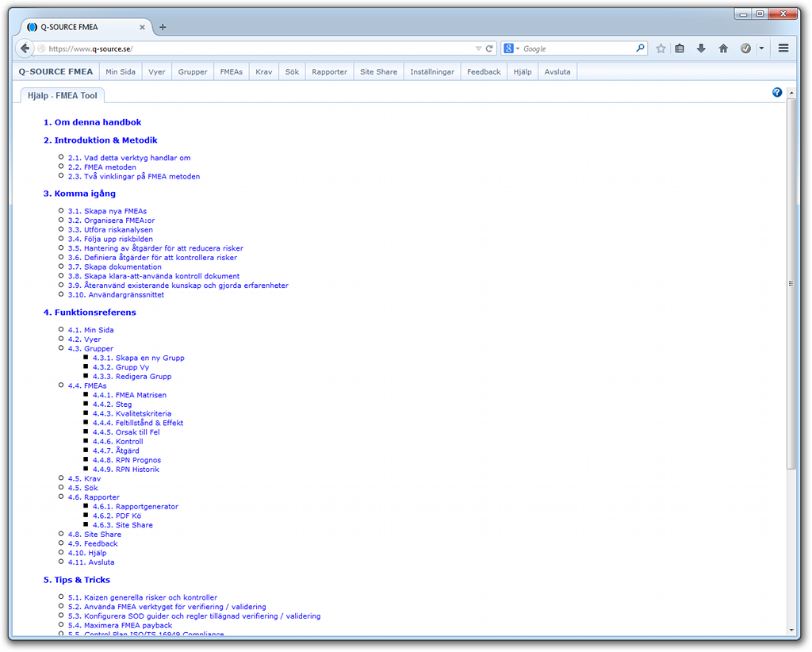Open Google search engine selector
This screenshot has height=652, width=812.
511,48
